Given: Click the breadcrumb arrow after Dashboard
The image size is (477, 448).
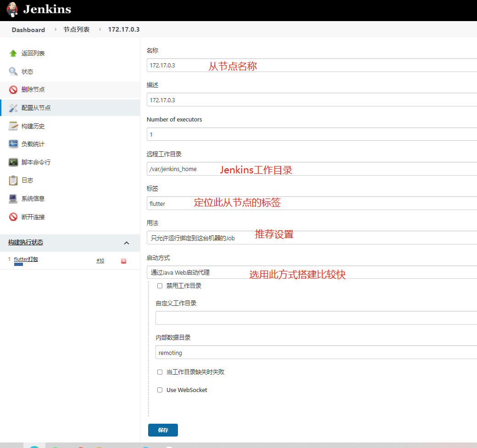Looking at the screenshot, I should point(55,29).
